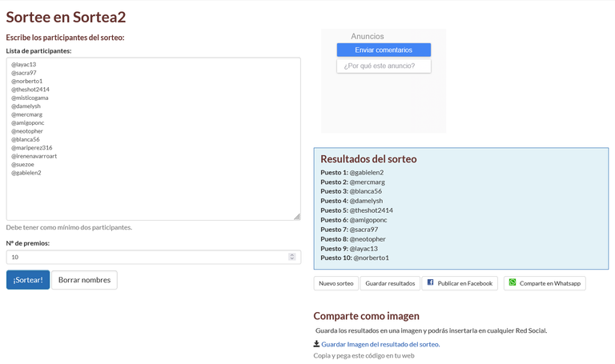
Task: Click the Comparte como imagen heading
Action: coord(366,316)
